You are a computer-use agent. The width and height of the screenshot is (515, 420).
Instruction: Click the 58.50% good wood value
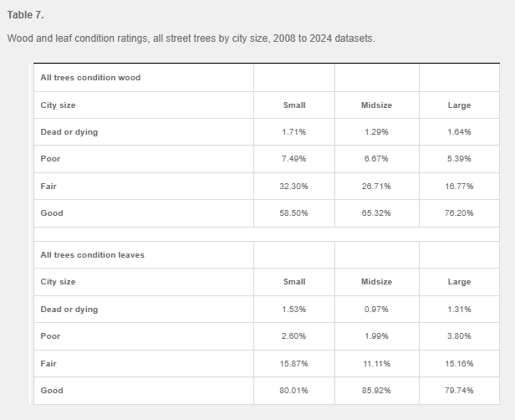(x=293, y=213)
